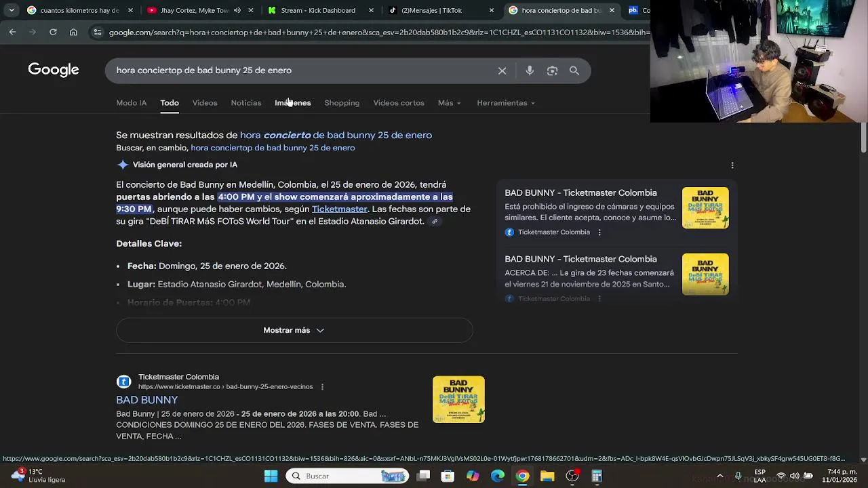Open Calculator from the taskbar
The image size is (868, 488).
pyautogui.click(x=597, y=476)
